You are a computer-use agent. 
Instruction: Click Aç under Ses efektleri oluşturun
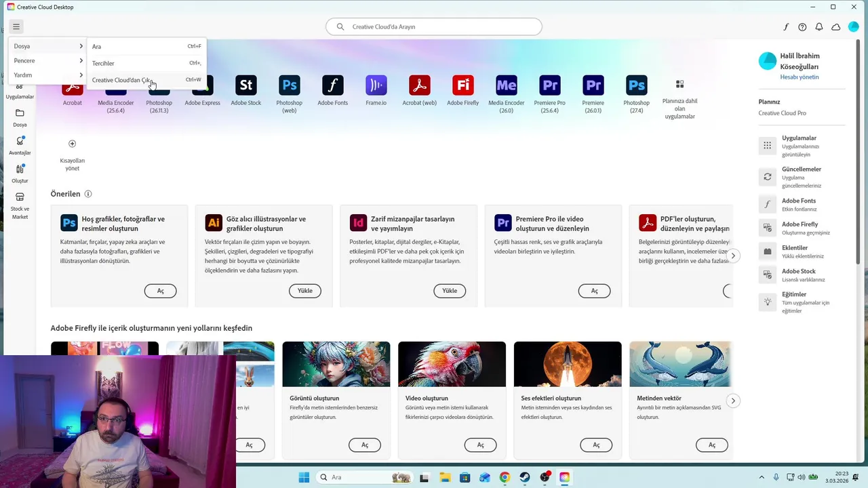click(x=597, y=445)
